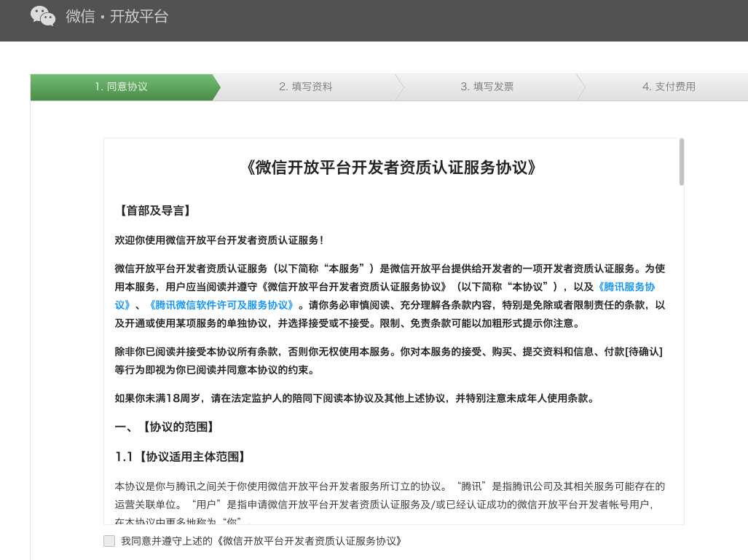The width and height of the screenshot is (748, 560).
Task: Click the 欢迎你使用 welcome sentence
Action: [x=219, y=240]
